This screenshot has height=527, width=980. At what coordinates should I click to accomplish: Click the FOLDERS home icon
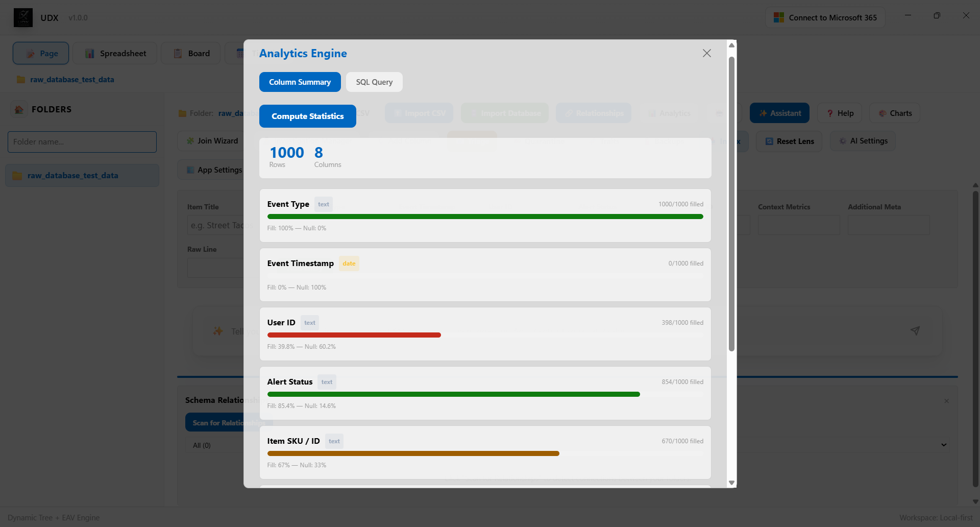coord(19,109)
